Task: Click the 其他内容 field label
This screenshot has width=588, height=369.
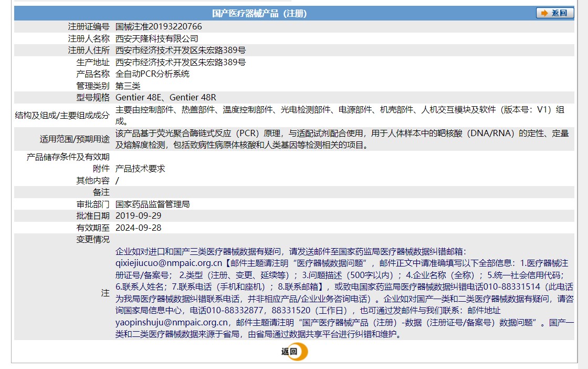Action: pos(93,181)
